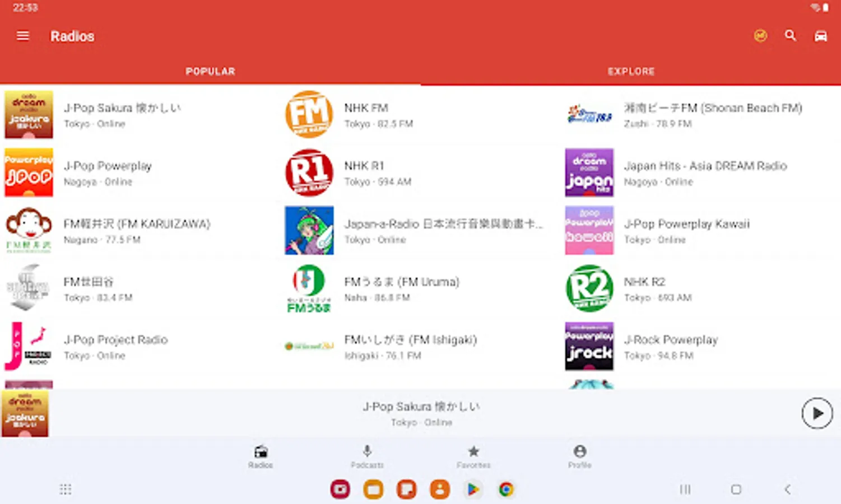Select FM軽井沢 (FM KARUIZAWA) title
Viewport: 841px width, 504px height.
[137, 224]
